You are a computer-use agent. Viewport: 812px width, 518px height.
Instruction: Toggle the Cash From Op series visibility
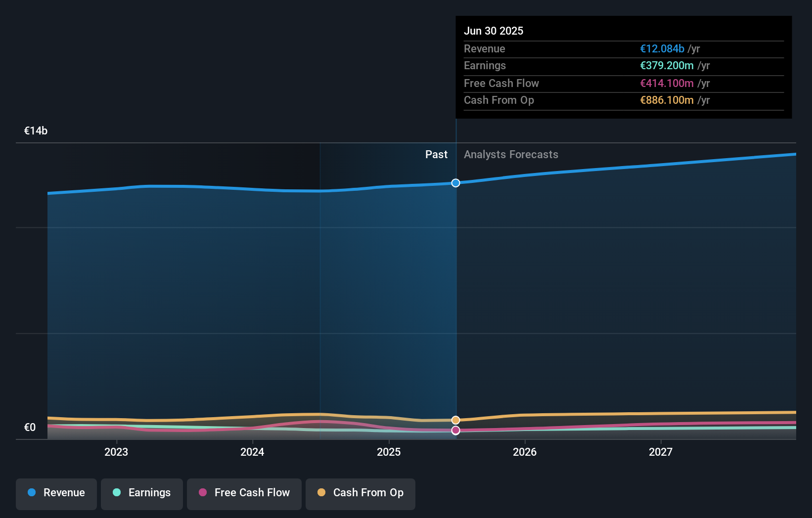(x=360, y=494)
